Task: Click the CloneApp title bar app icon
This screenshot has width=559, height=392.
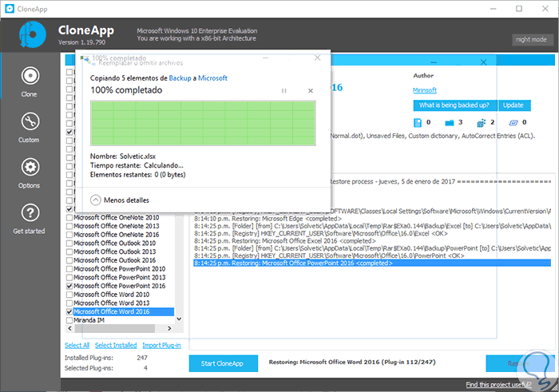Action: click(x=10, y=9)
